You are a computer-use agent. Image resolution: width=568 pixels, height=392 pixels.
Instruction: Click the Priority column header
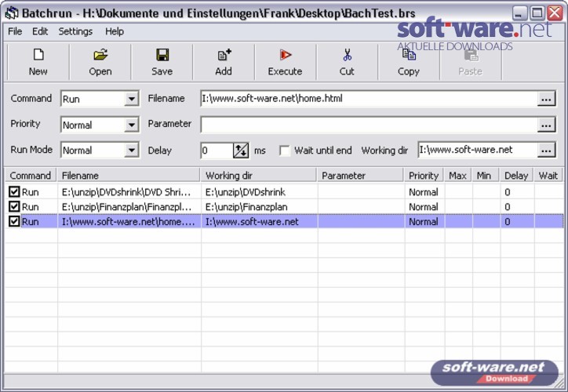(424, 176)
